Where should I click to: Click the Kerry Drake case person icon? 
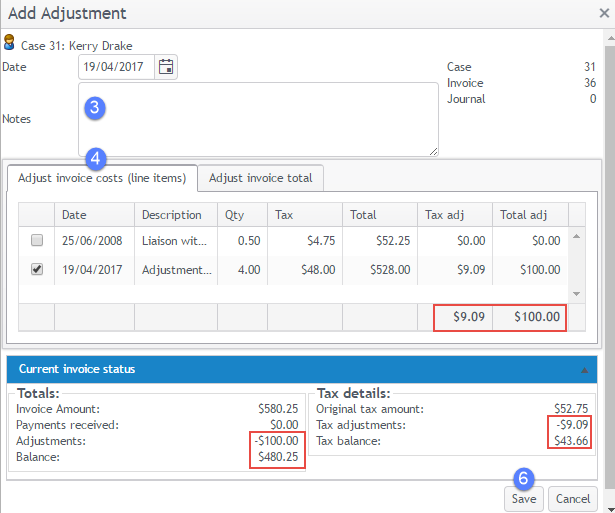(x=9, y=44)
